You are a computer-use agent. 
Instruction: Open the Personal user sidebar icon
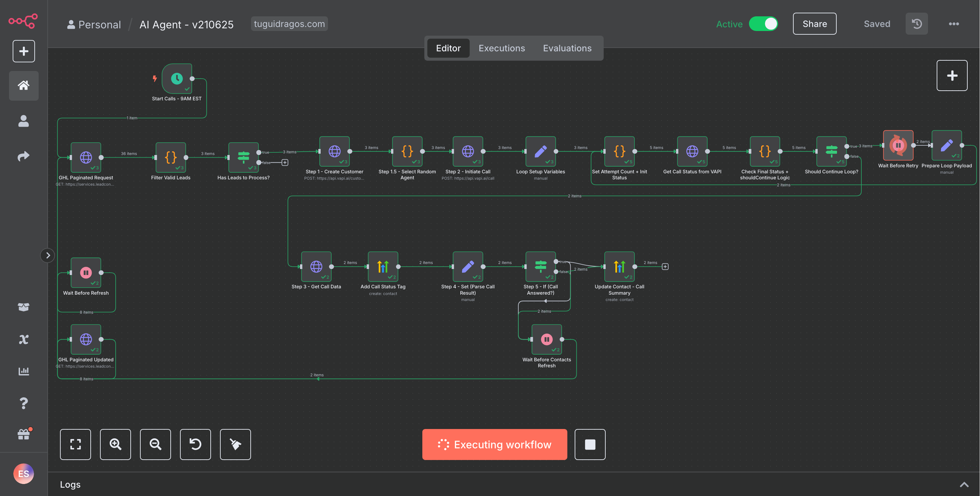click(x=24, y=121)
